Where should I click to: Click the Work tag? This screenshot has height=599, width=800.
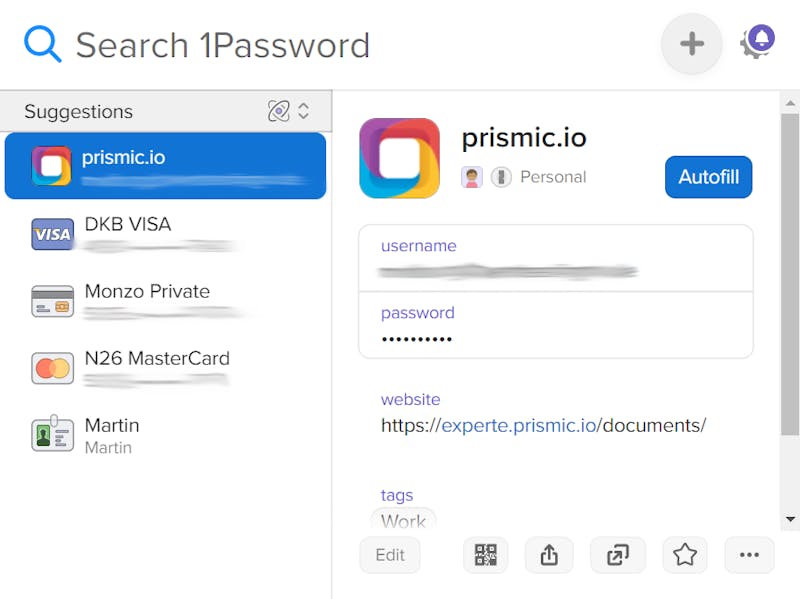pos(403,521)
